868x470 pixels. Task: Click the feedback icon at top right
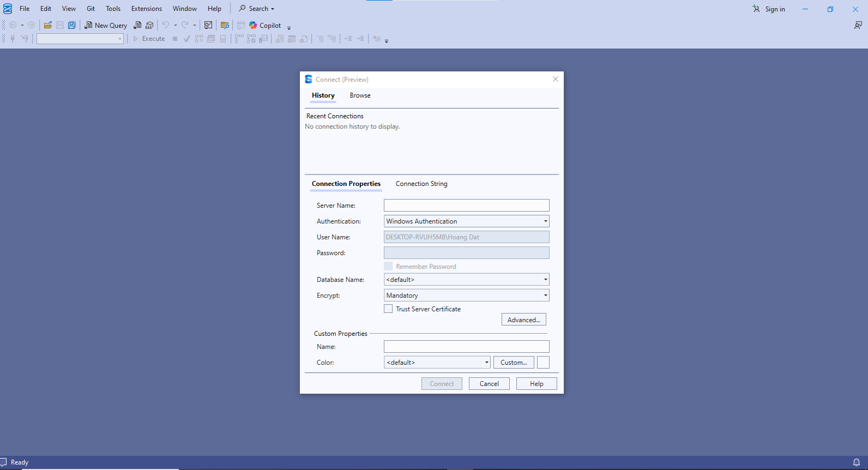(858, 25)
